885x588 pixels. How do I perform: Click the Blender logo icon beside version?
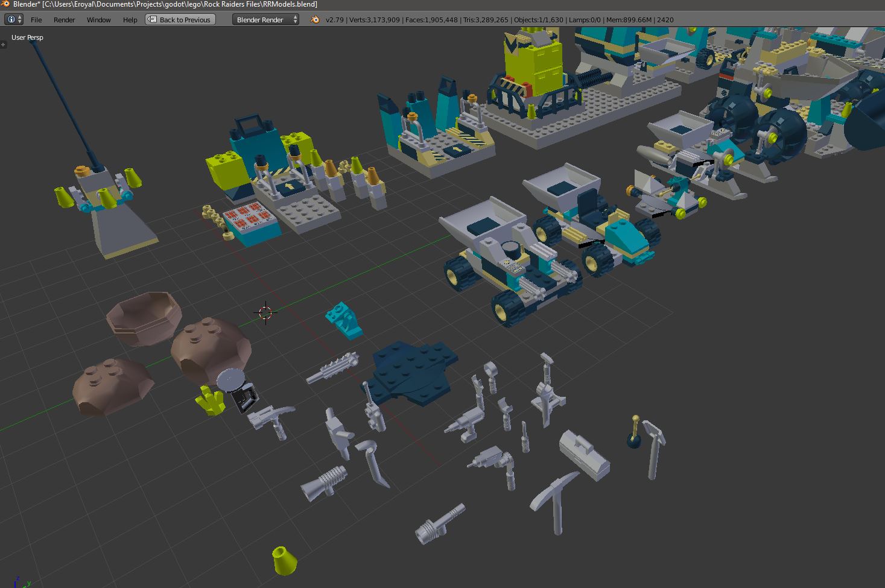tap(315, 20)
